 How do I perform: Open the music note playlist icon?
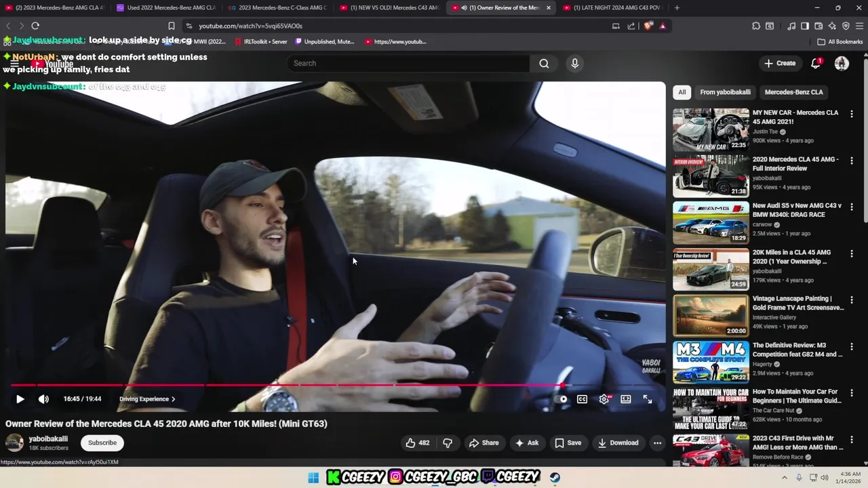point(791,26)
